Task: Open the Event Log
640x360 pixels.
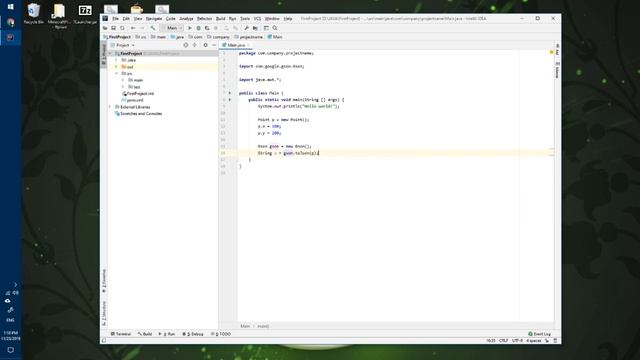Action: pyautogui.click(x=540, y=334)
